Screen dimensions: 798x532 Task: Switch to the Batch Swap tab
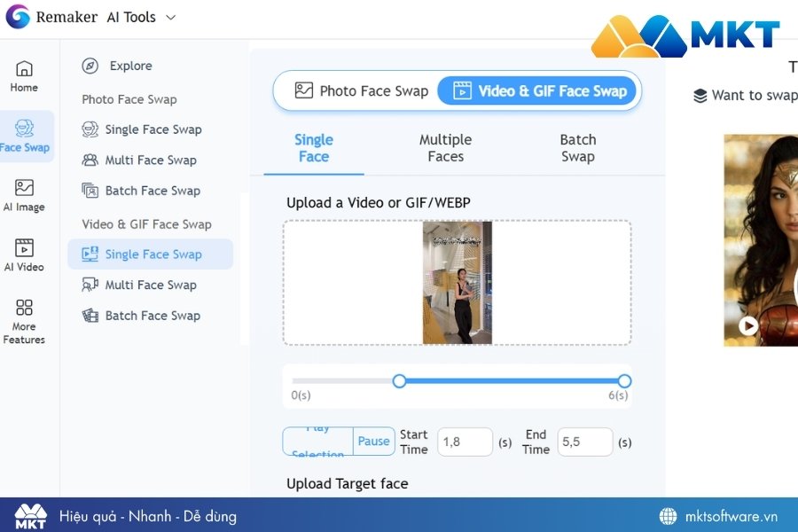point(577,148)
